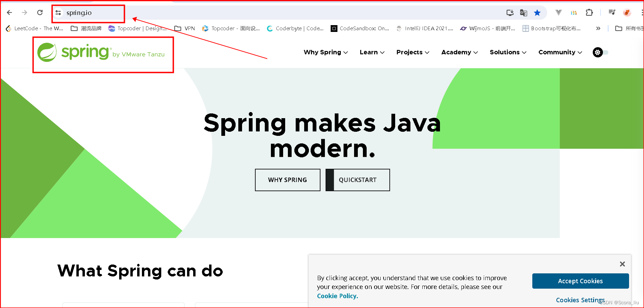This screenshot has height=308, width=644.
Task: Translate this page icon
Action: (x=523, y=13)
